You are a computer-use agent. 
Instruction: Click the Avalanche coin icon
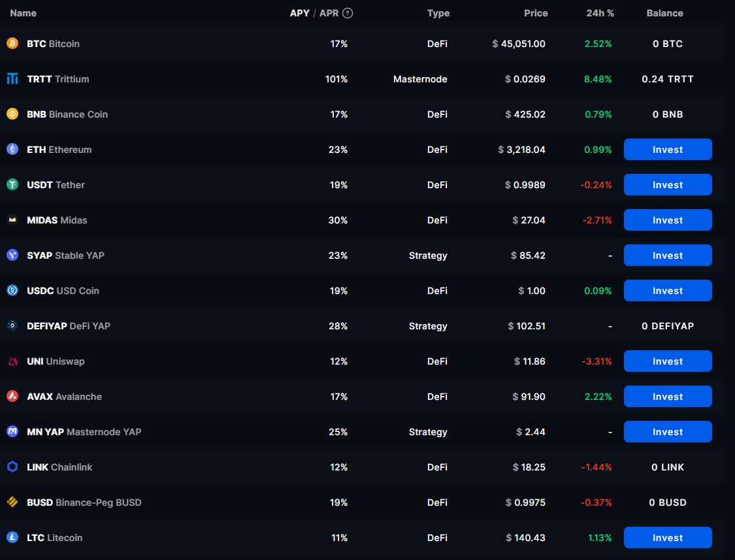click(x=12, y=397)
